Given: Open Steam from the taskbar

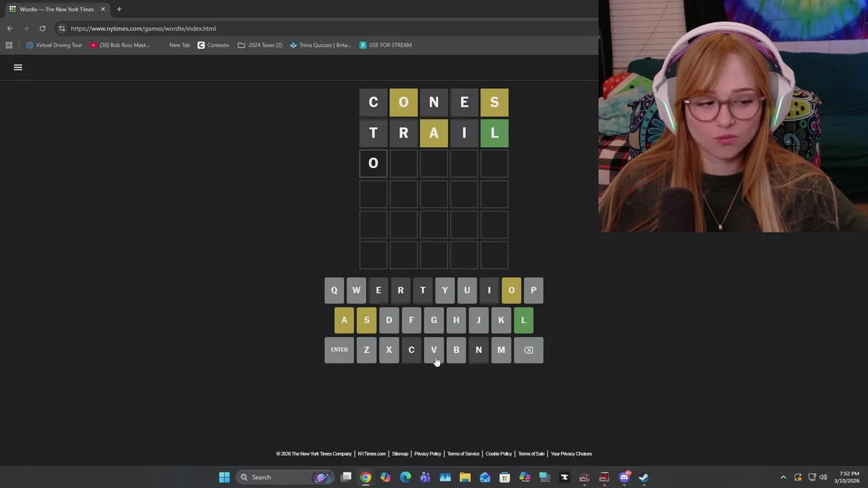Looking at the screenshot, I should [x=644, y=477].
